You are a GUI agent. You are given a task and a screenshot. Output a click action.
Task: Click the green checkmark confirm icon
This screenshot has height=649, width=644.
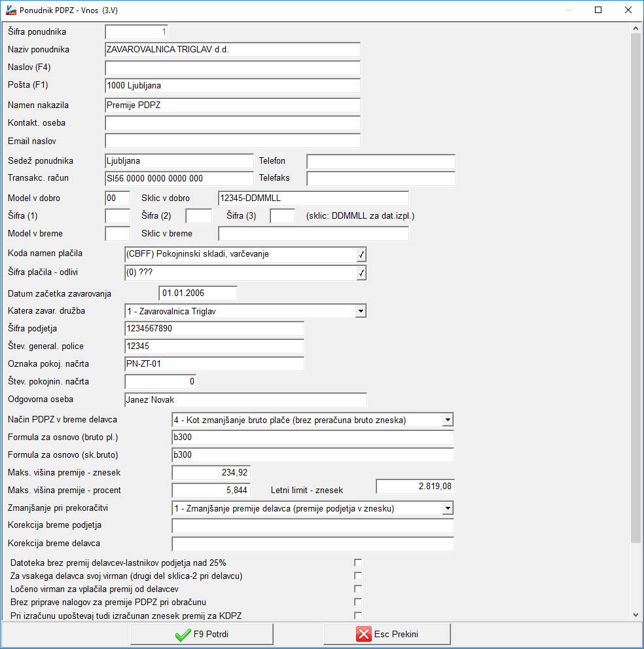pyautogui.click(x=183, y=635)
